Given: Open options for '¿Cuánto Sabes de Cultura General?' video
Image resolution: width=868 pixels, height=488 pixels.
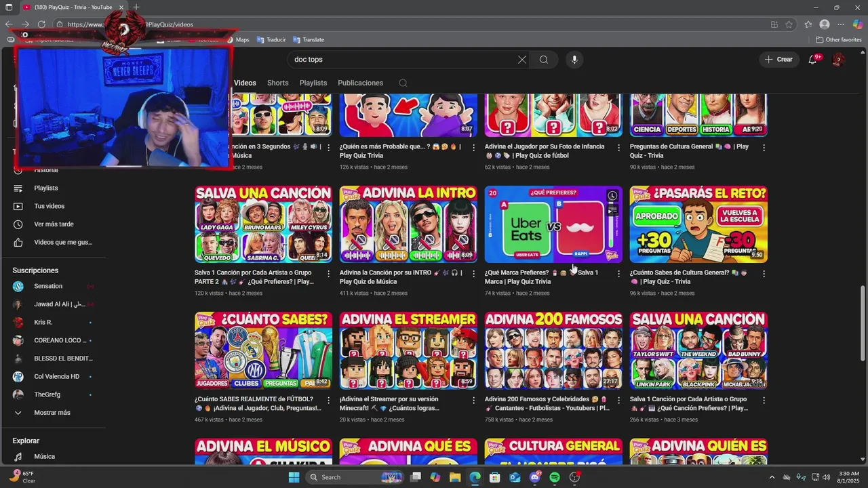Looking at the screenshot, I should click(764, 274).
